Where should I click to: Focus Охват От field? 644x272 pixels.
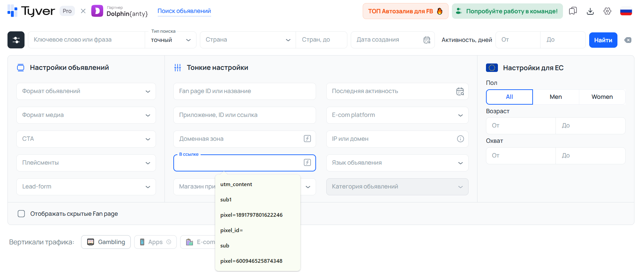(521, 156)
